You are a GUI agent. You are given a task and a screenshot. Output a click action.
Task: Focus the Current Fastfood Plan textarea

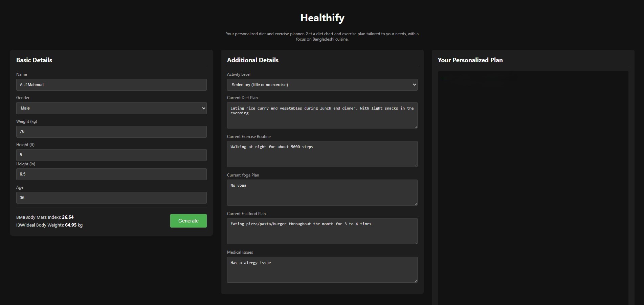tap(322, 231)
